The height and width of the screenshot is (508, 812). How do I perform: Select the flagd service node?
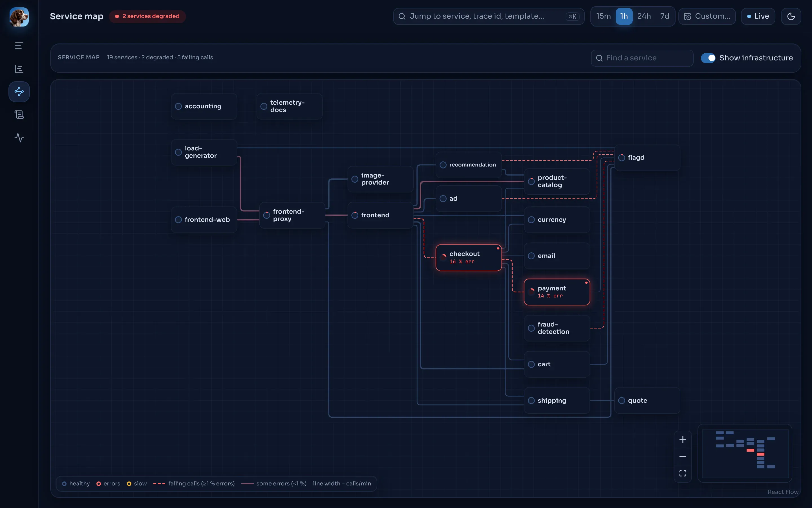(647, 157)
